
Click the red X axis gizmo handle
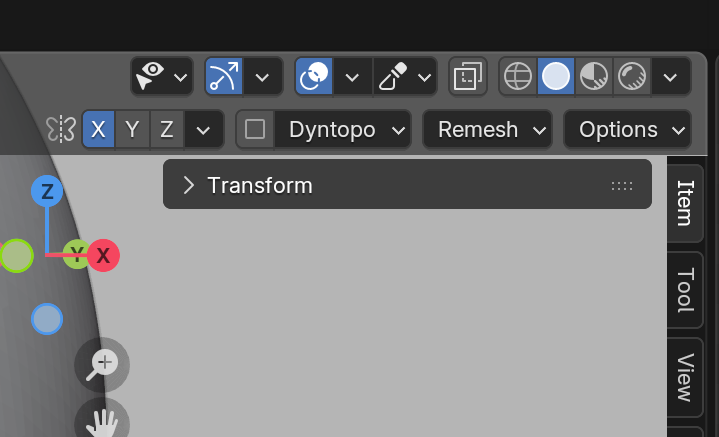tap(103, 255)
